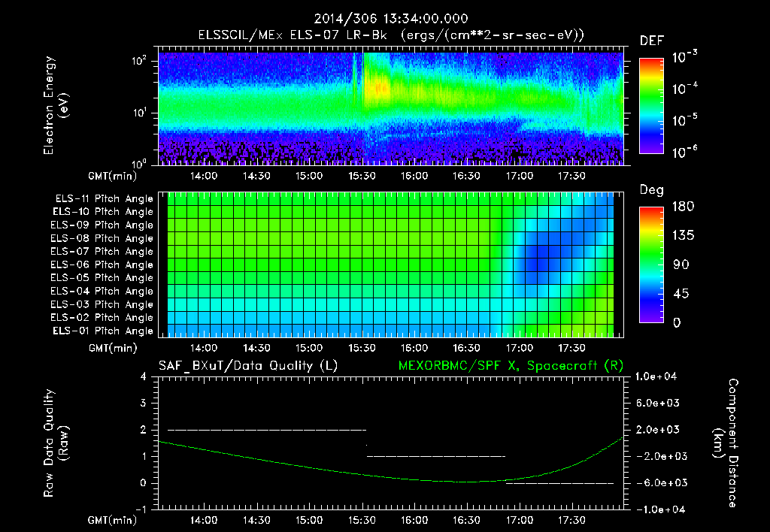Select the ELS-07 Pitch Angle row label
Screen dimensions: 770x532
[102, 251]
